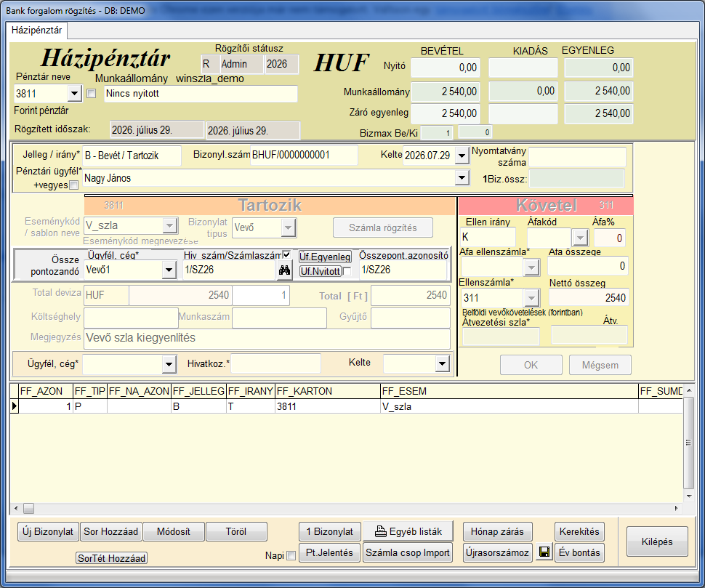This screenshot has height=588, width=705.
Task: Open Egyéb listák printer button
Action: (x=408, y=531)
